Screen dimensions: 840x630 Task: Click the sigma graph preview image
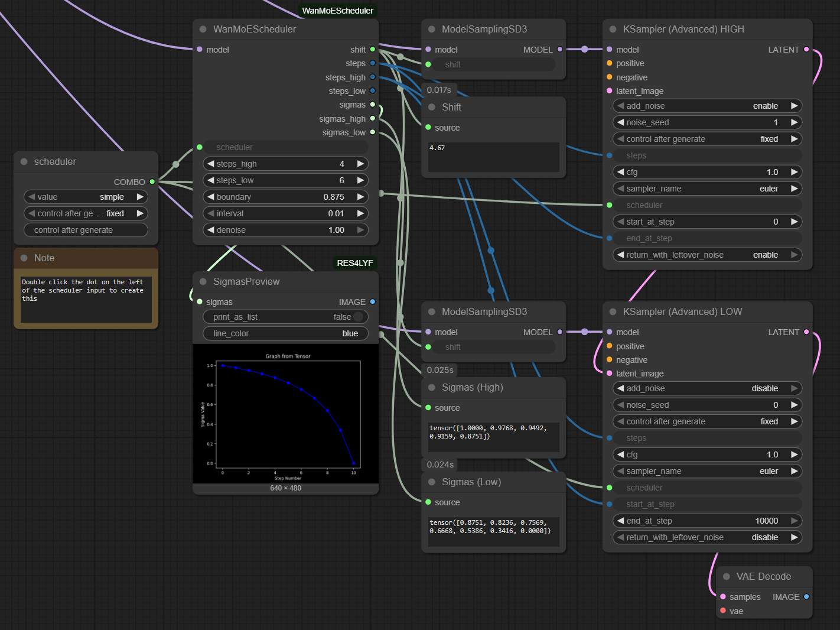[285, 414]
